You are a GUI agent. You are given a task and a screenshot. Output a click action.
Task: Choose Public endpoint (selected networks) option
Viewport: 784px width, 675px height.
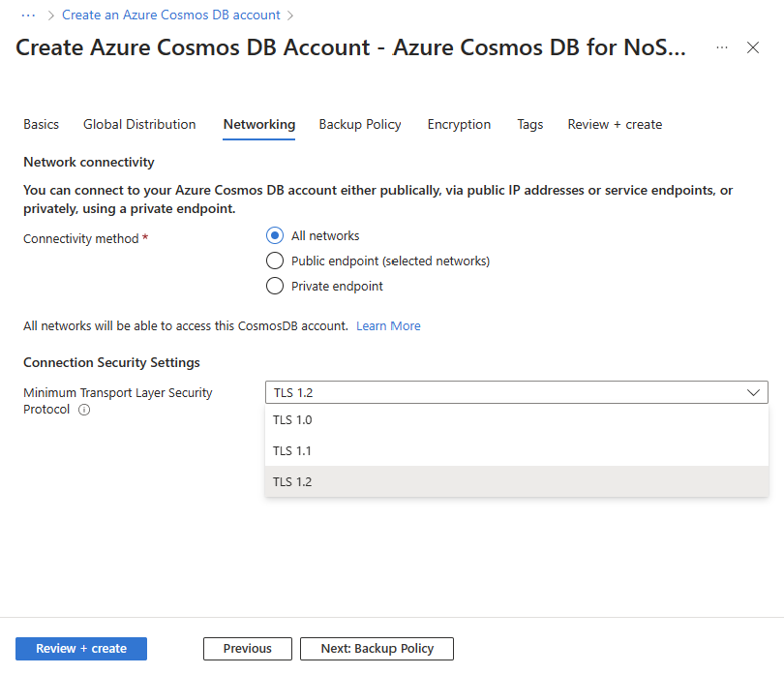pyautogui.click(x=275, y=261)
